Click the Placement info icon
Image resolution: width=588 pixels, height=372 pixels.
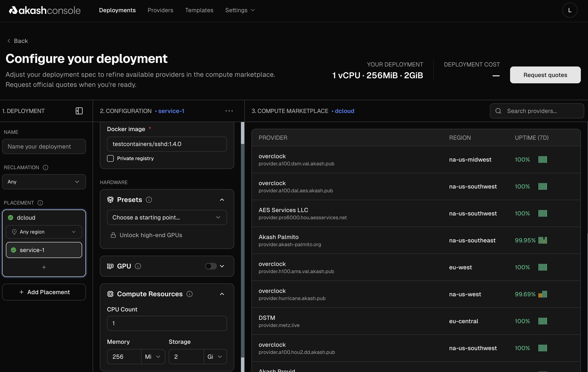pos(40,203)
